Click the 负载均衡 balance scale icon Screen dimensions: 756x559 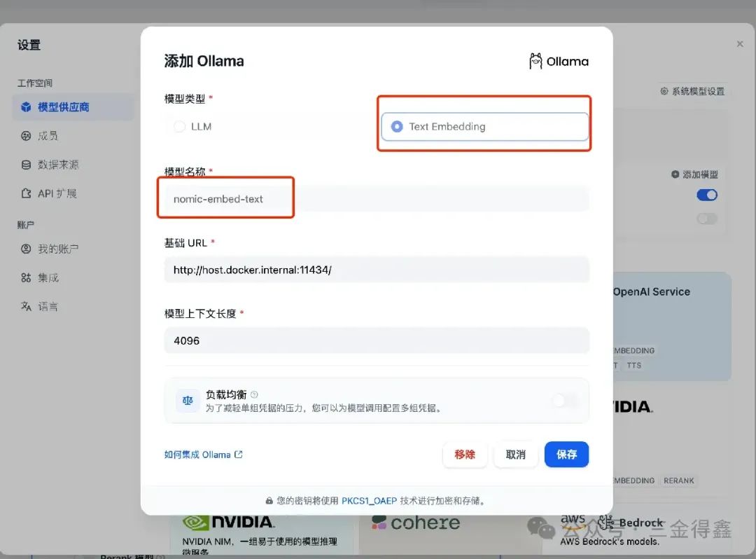pos(187,401)
